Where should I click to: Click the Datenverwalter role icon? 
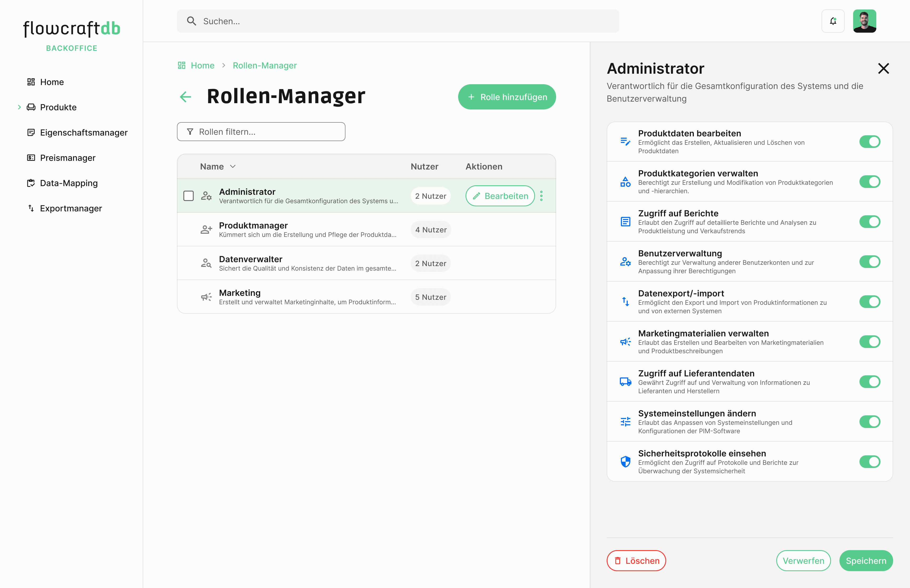tap(206, 263)
